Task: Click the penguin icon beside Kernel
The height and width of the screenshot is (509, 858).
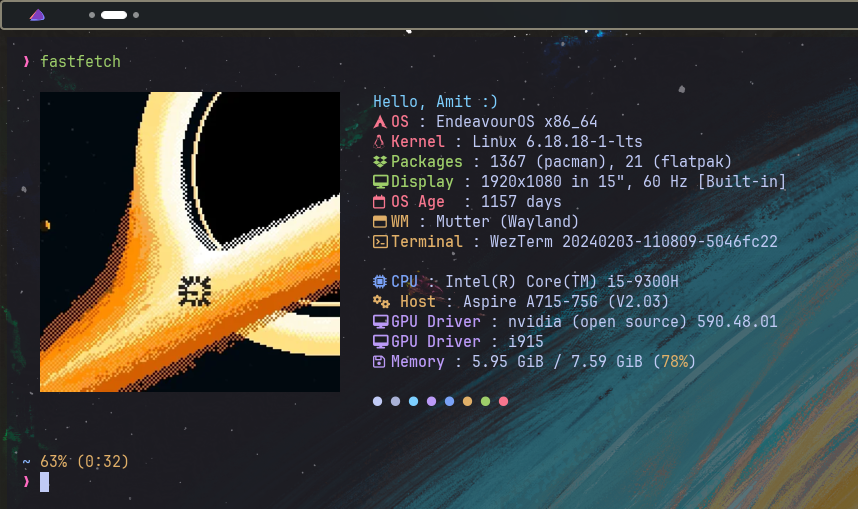Action: click(x=379, y=142)
